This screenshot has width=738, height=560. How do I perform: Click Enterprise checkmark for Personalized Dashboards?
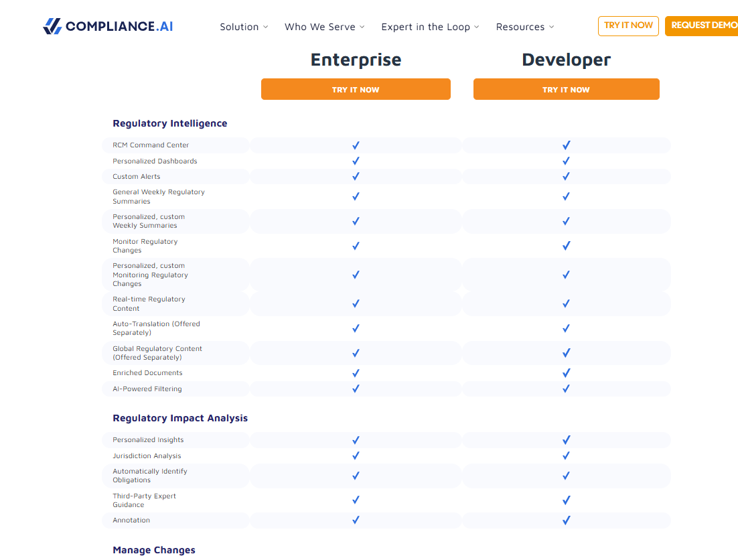(356, 161)
